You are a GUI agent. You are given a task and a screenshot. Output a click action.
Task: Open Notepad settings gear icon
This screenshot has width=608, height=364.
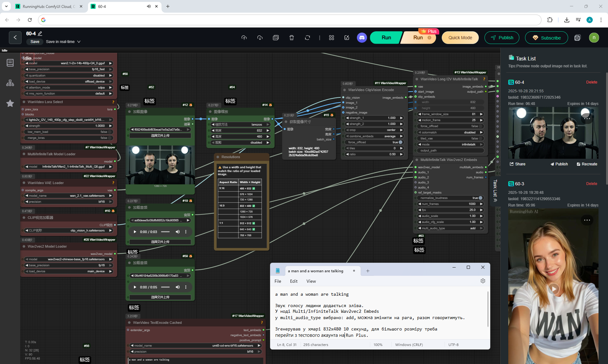click(x=483, y=281)
